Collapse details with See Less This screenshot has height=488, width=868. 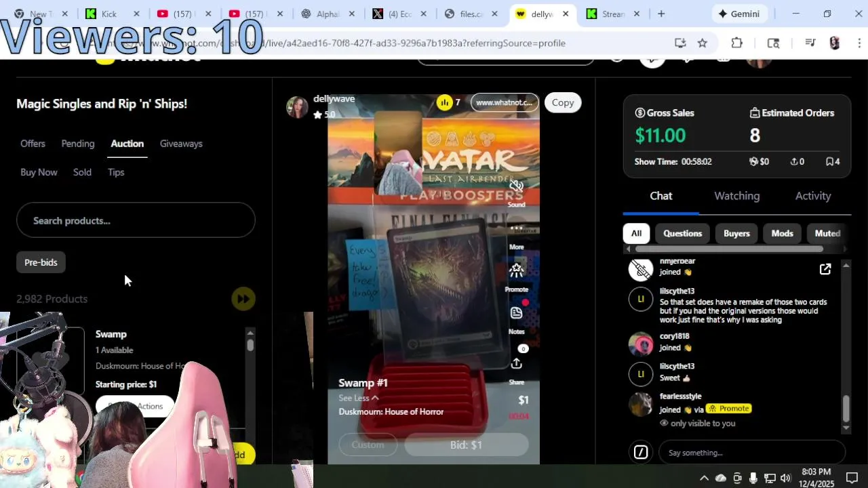pyautogui.click(x=358, y=398)
